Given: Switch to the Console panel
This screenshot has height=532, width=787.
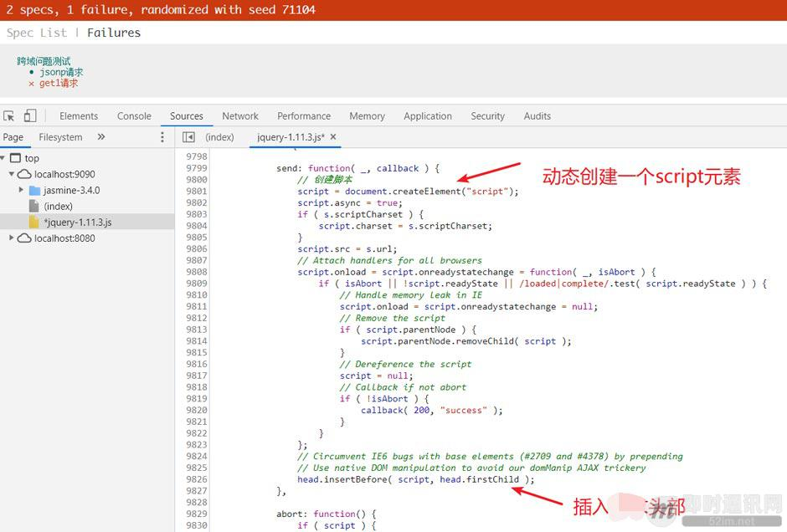Looking at the screenshot, I should (134, 115).
